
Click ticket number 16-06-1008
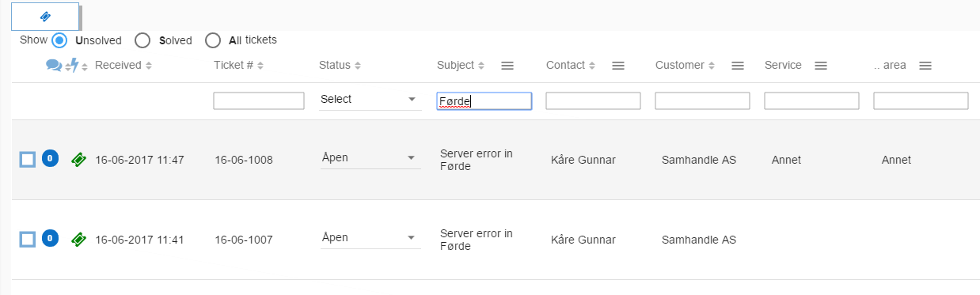(x=244, y=160)
